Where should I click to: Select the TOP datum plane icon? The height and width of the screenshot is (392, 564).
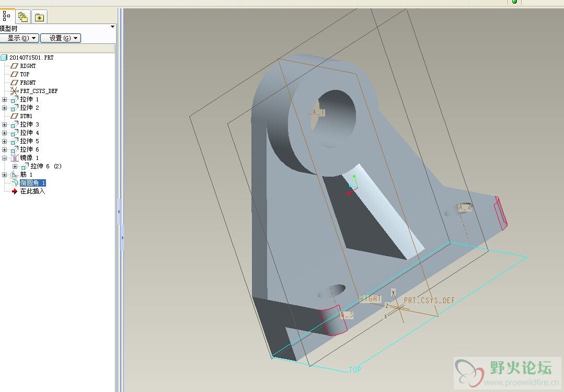(x=15, y=74)
